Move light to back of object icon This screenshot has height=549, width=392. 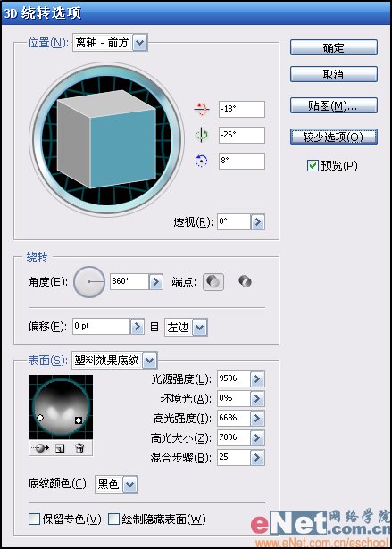[40, 448]
